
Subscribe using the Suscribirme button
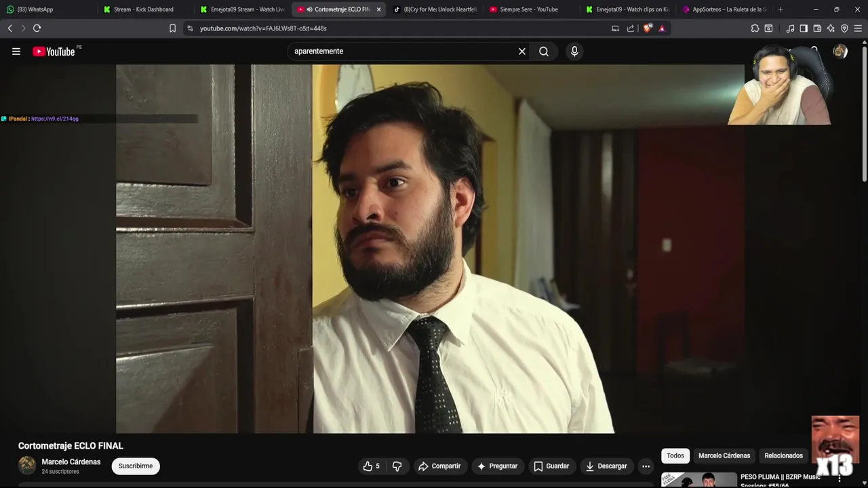point(136,466)
